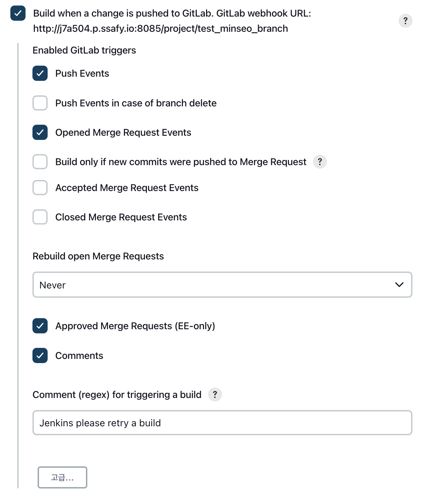448x494 pixels.
Task: Click the Accepted Merge Request Events label
Action: pyautogui.click(x=127, y=188)
